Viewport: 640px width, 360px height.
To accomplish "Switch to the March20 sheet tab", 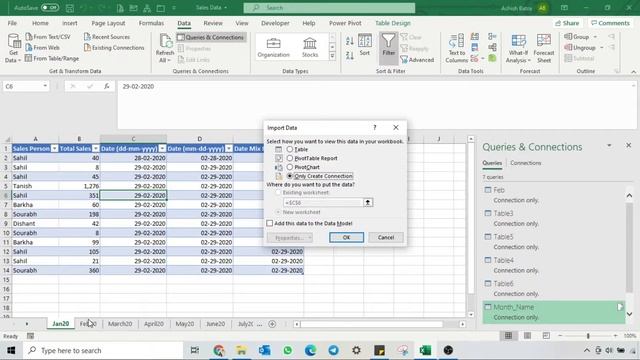I will click(120, 324).
